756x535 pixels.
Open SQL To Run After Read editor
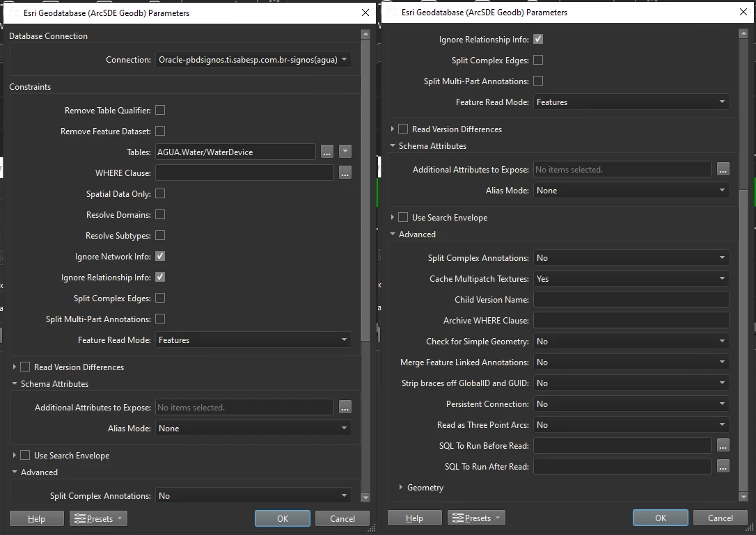[x=723, y=467]
